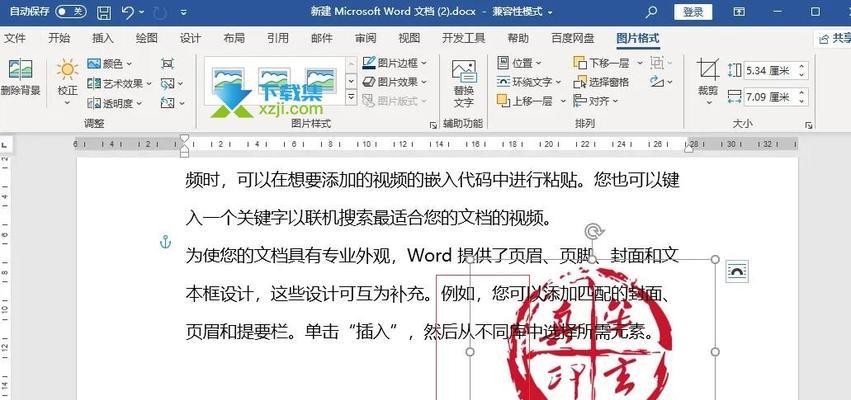Click the first-line indent marker on ruler

click(185, 138)
